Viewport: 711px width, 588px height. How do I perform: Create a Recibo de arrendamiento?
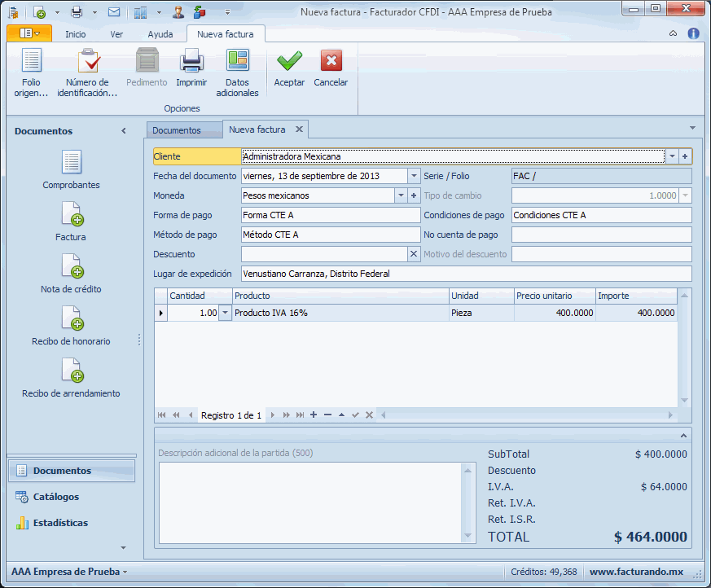click(x=72, y=379)
